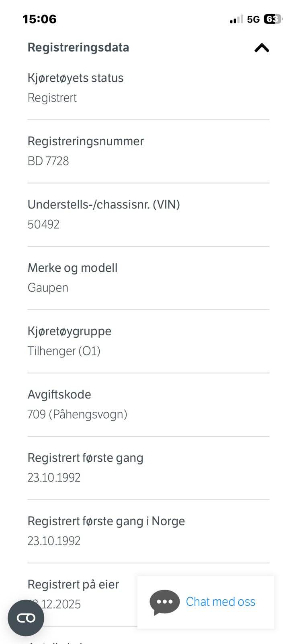Select the 709 (Påhengsvogn) tax code value

(x=77, y=414)
